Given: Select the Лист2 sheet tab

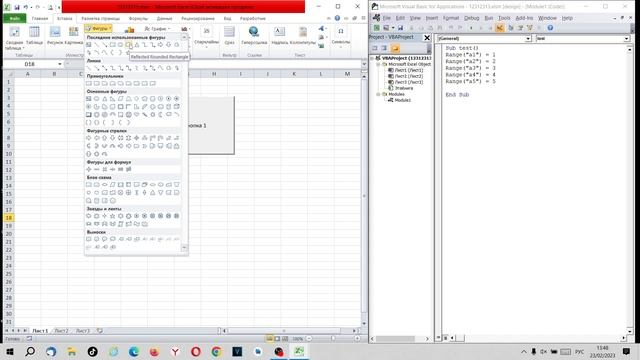Looking at the screenshot, I should point(62,331).
